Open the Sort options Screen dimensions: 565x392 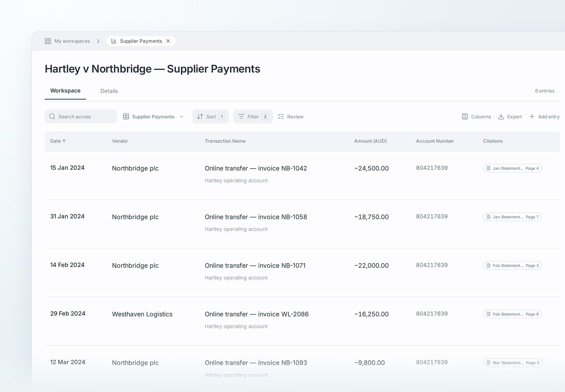coord(211,116)
